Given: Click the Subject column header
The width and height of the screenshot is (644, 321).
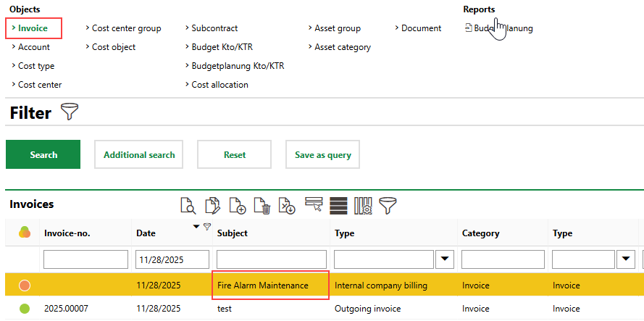Looking at the screenshot, I should [x=233, y=233].
